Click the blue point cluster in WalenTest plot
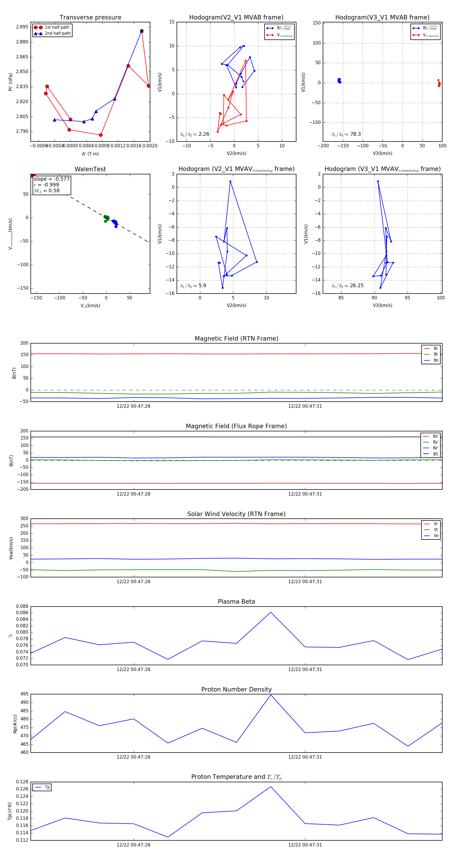The width and height of the screenshot is (473, 868). tap(115, 223)
